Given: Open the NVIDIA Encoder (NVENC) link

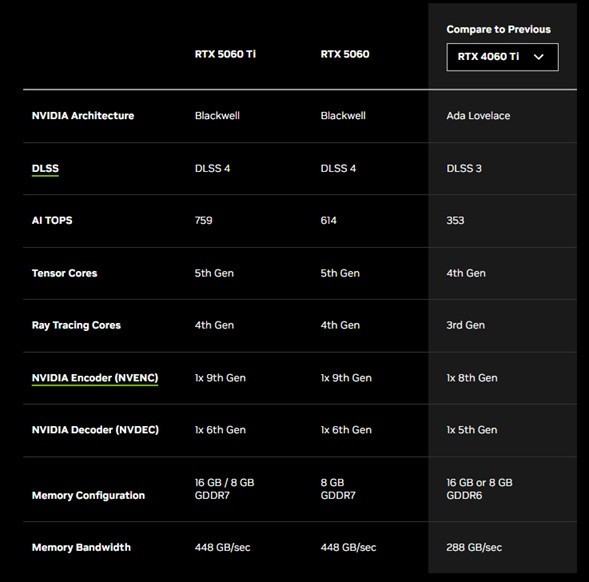Looking at the screenshot, I should (x=95, y=378).
